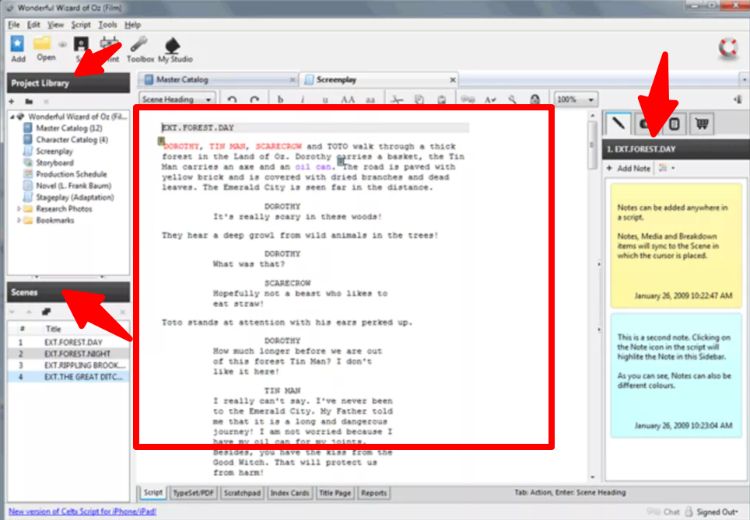The height and width of the screenshot is (520, 750).
Task: Click the sidebar toggle icon right of zoom
Action: coord(738,100)
